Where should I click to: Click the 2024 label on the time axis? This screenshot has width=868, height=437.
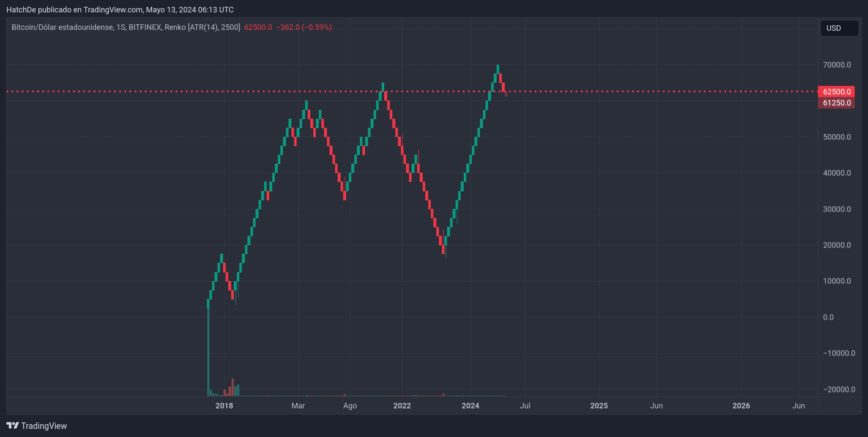[471, 406]
